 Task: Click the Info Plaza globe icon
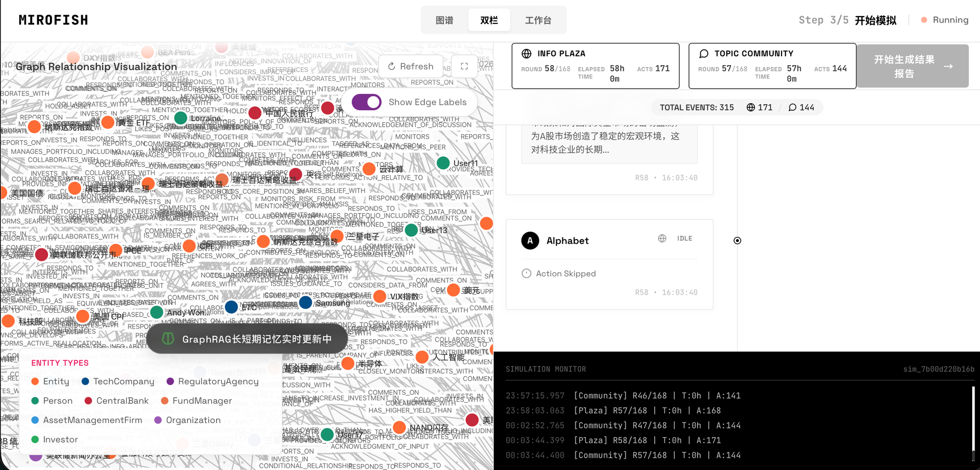click(x=526, y=53)
